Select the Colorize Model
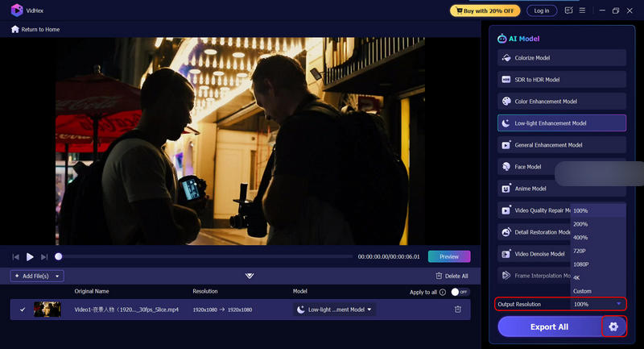Image resolution: width=644 pixels, height=349 pixels. coord(561,58)
